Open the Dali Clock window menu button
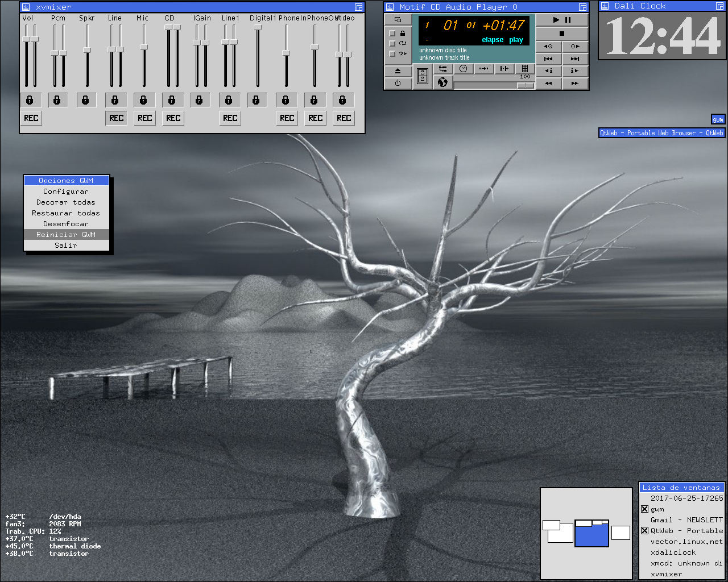This screenshot has height=582, width=728. click(x=605, y=6)
